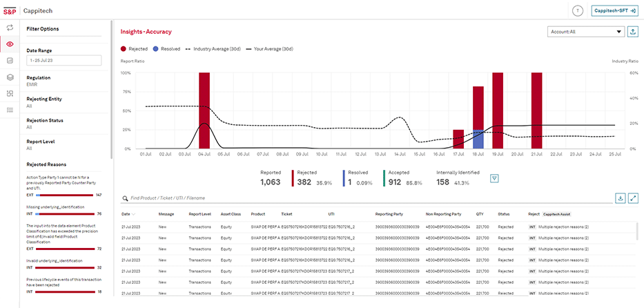Click the Non Reporting Party column header
Screen dimensions: 644x308
(x=444, y=214)
